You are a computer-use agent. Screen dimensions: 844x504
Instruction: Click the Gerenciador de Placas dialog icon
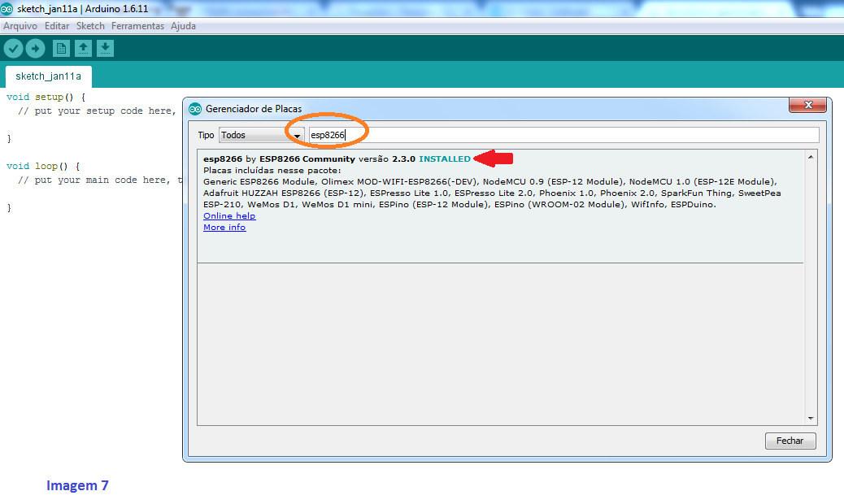coord(195,109)
